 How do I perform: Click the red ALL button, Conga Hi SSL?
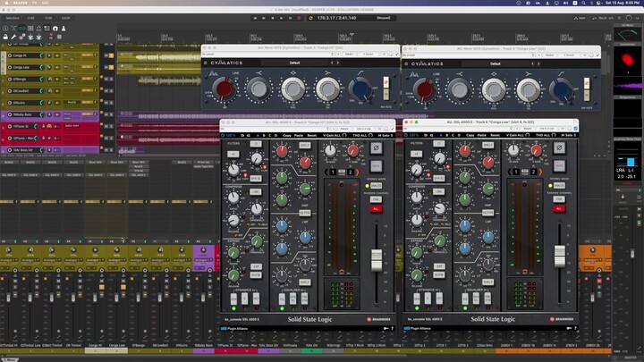click(376, 209)
